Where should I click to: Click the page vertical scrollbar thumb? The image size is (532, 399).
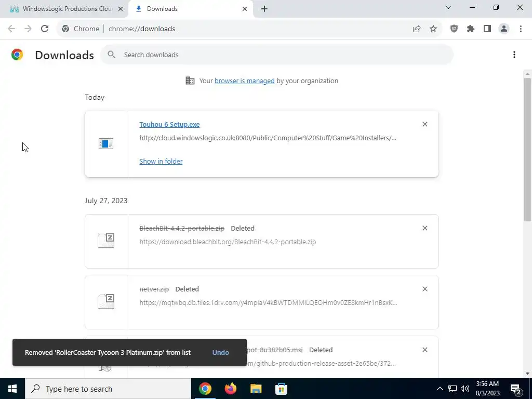pyautogui.click(x=528, y=149)
